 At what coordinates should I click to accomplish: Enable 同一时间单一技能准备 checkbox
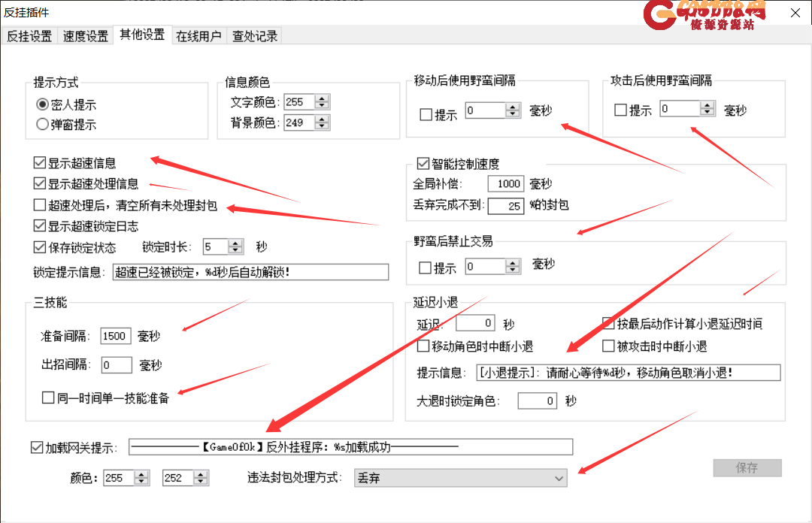coord(49,398)
